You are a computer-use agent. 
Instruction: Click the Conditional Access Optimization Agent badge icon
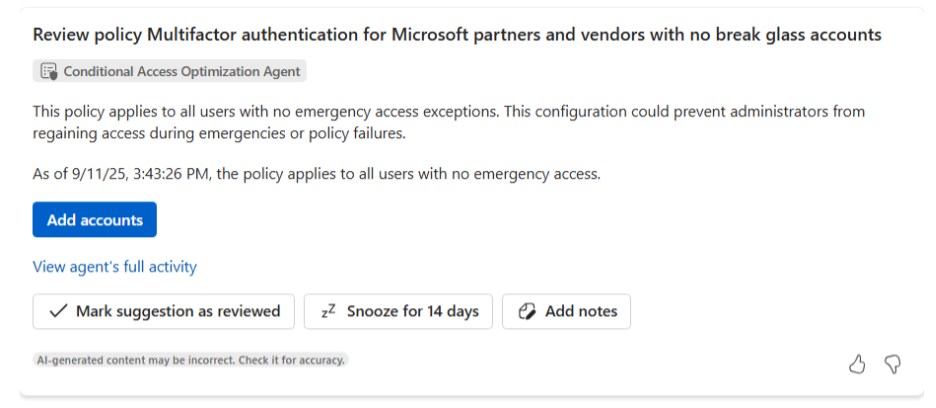point(48,71)
